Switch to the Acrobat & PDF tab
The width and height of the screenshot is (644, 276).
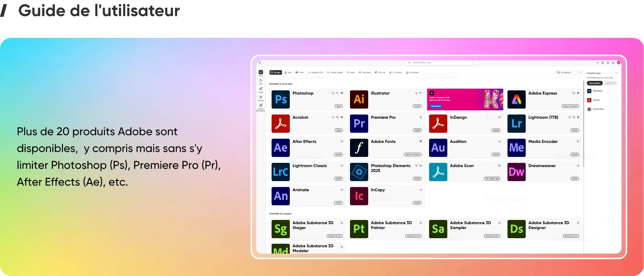[315, 73]
